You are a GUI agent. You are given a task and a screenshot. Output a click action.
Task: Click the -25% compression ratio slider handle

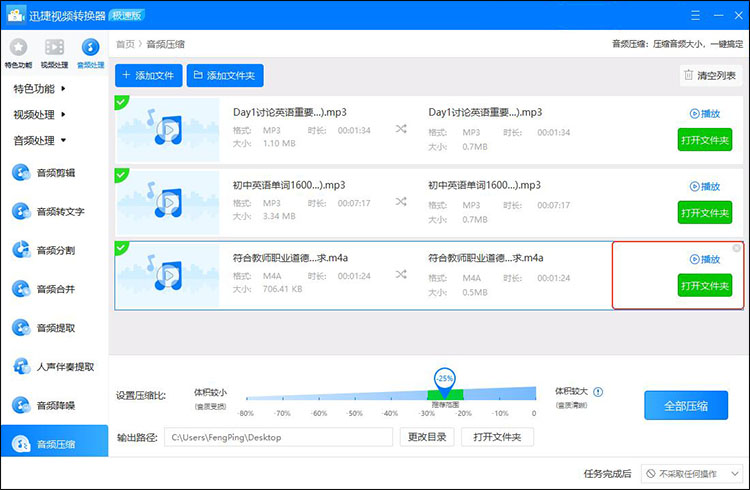pos(444,378)
